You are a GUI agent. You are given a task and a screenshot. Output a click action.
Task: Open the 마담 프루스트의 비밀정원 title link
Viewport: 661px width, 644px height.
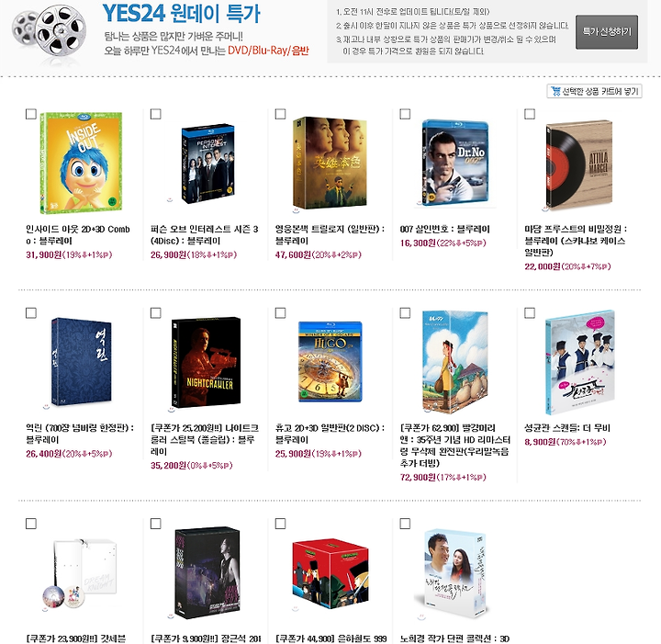576,241
